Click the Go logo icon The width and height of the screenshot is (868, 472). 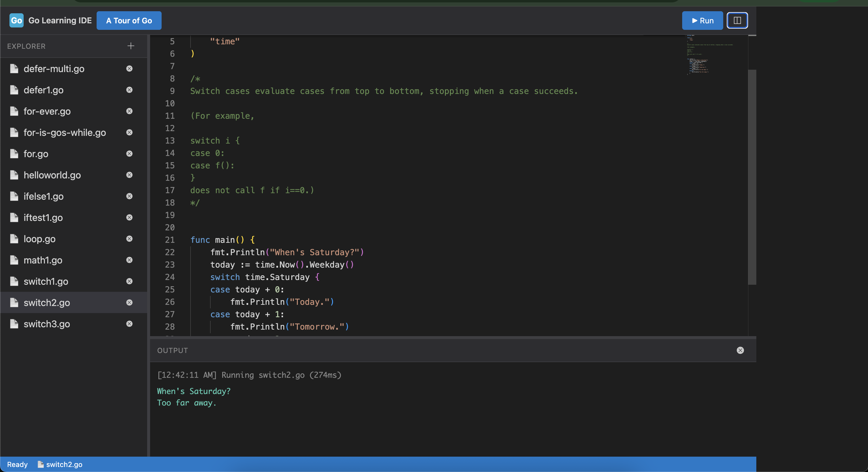pyautogui.click(x=16, y=20)
